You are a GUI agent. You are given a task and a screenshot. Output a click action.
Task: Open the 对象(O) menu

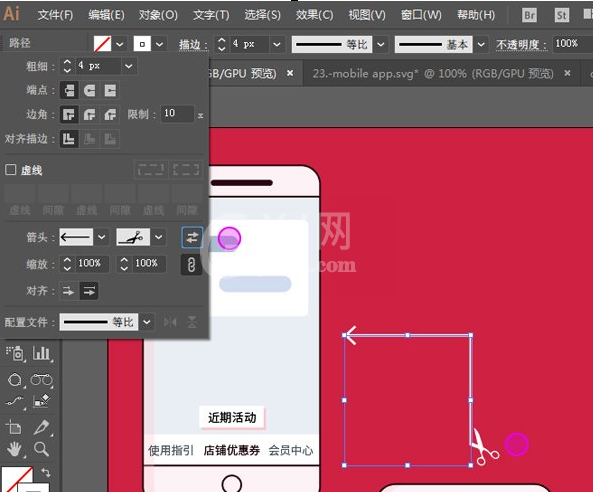tap(158, 15)
